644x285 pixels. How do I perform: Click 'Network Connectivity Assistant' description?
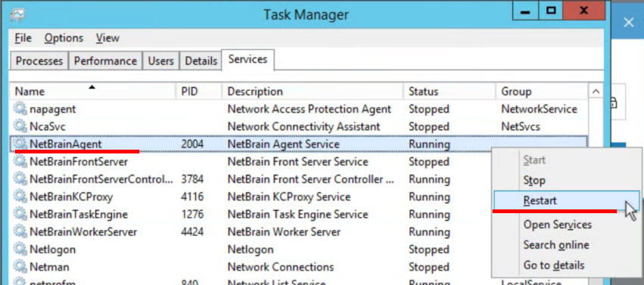pos(304,127)
